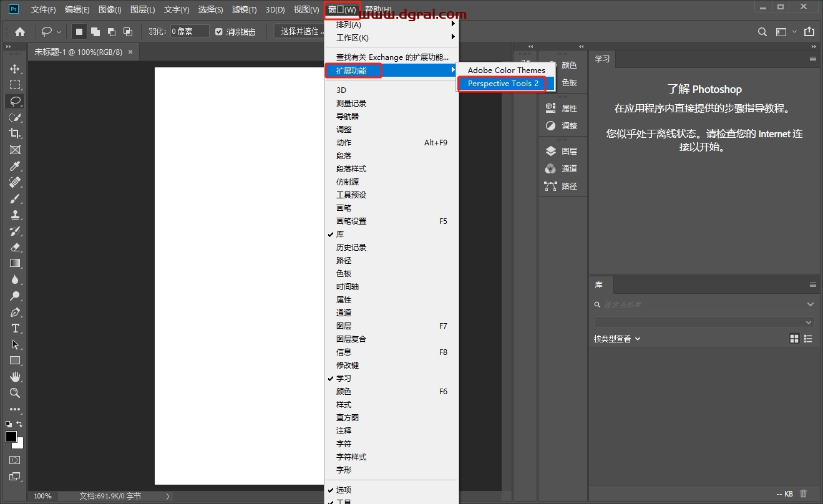
Task: Expand the 工作区(K) submenu
Action: (391, 38)
